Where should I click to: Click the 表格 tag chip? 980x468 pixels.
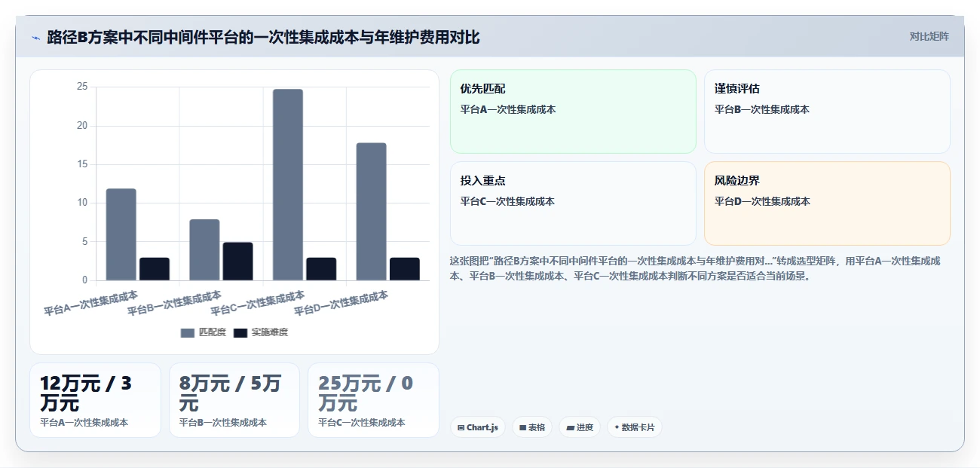pyautogui.click(x=532, y=427)
